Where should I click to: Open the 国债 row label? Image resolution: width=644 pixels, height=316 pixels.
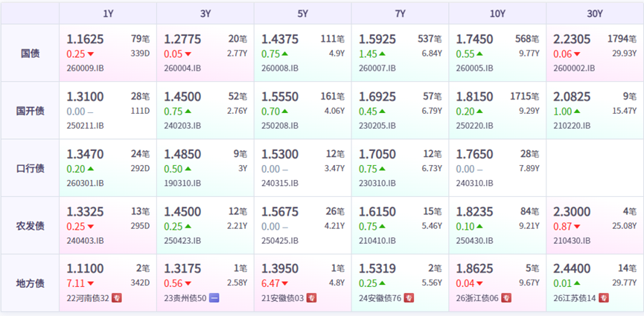(x=31, y=54)
